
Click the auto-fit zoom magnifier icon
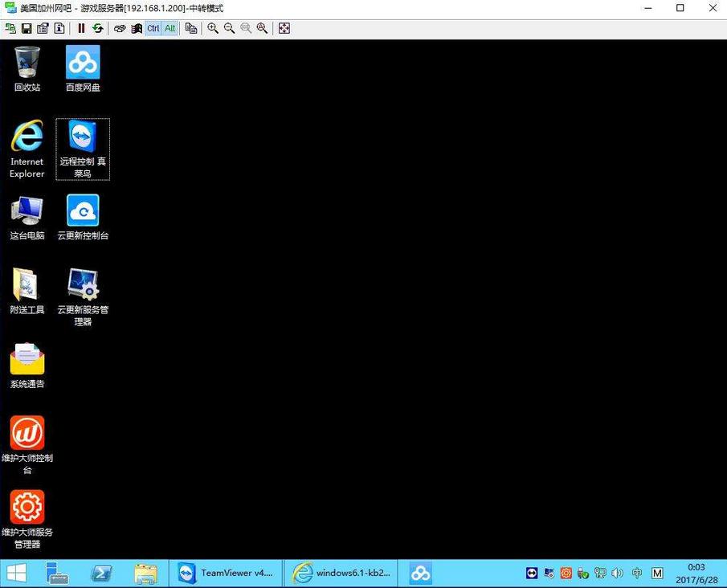click(x=262, y=28)
